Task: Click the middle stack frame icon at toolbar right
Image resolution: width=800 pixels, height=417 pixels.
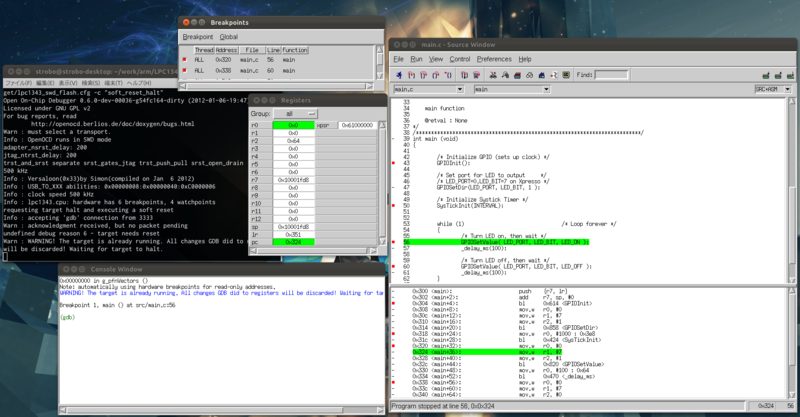Action: (778, 76)
